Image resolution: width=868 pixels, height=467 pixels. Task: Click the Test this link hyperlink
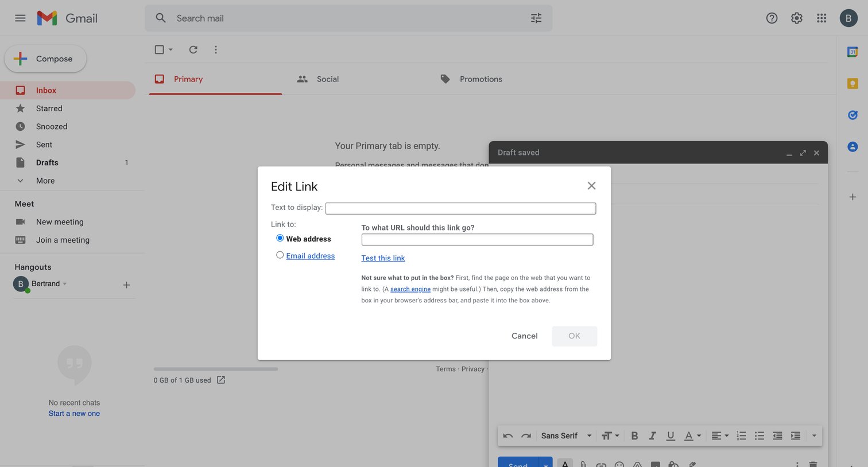pyautogui.click(x=383, y=258)
